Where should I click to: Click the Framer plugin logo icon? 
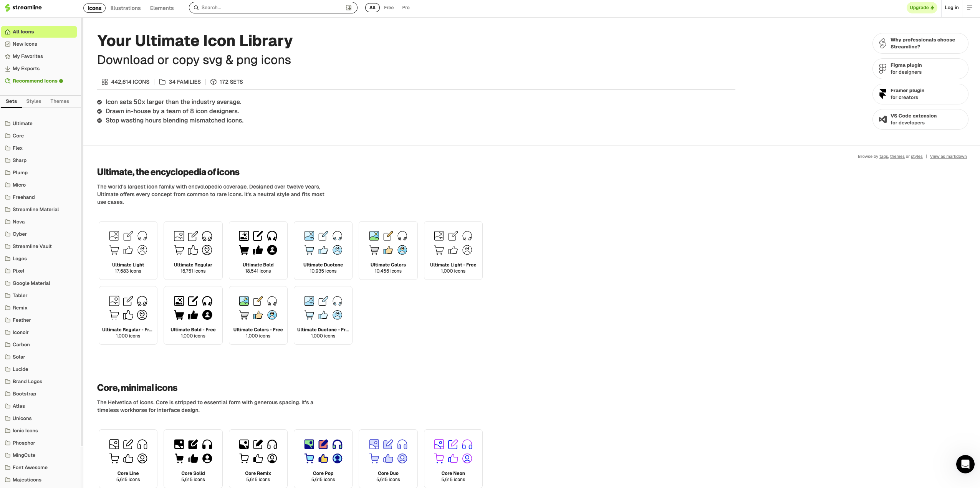tap(883, 94)
